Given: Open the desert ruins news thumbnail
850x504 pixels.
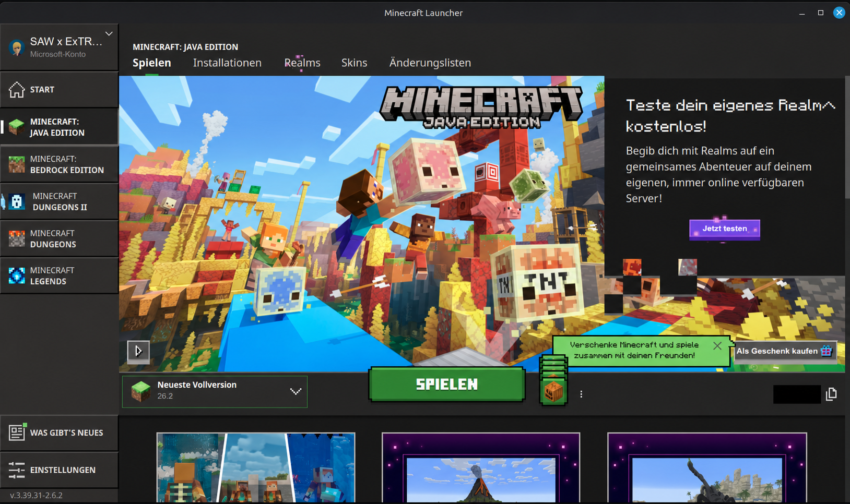Looking at the screenshot, I should pos(707,467).
